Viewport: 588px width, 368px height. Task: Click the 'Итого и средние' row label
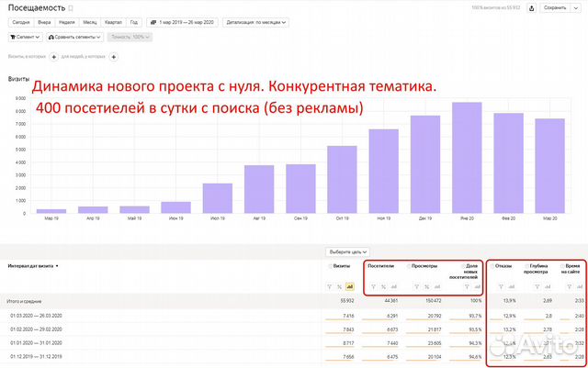(x=24, y=301)
